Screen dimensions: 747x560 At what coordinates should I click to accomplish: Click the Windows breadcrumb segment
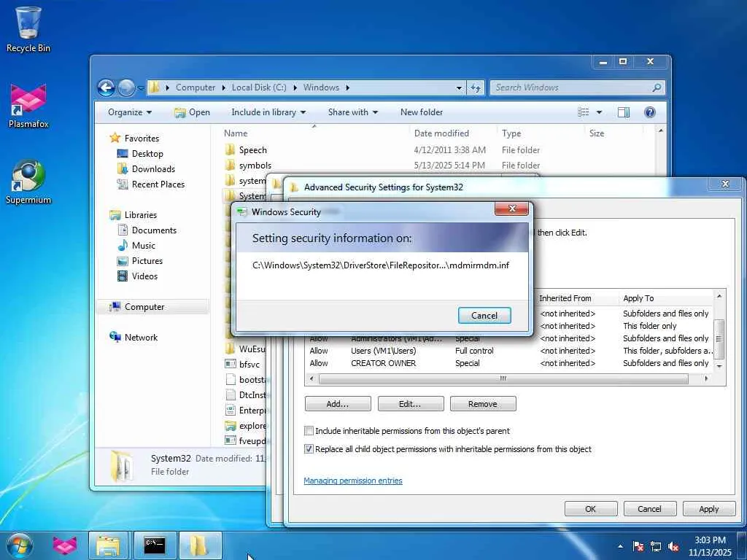(x=321, y=87)
